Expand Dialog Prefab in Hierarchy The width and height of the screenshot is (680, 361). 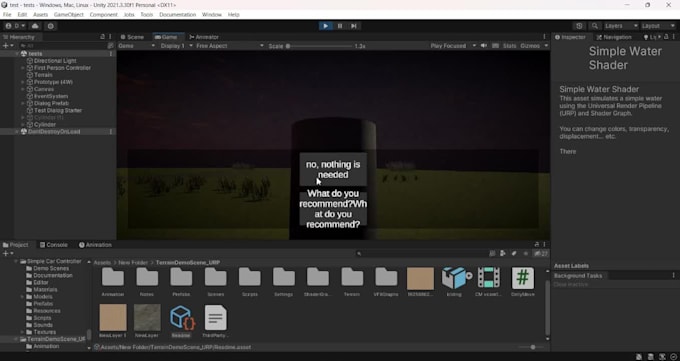[23, 103]
